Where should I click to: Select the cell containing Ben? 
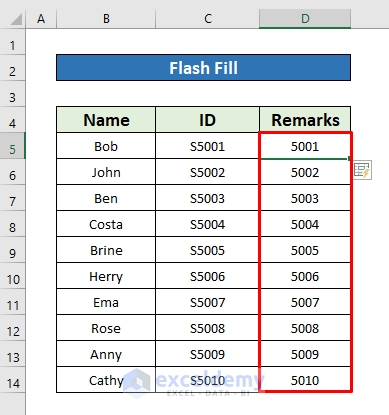click(106, 198)
